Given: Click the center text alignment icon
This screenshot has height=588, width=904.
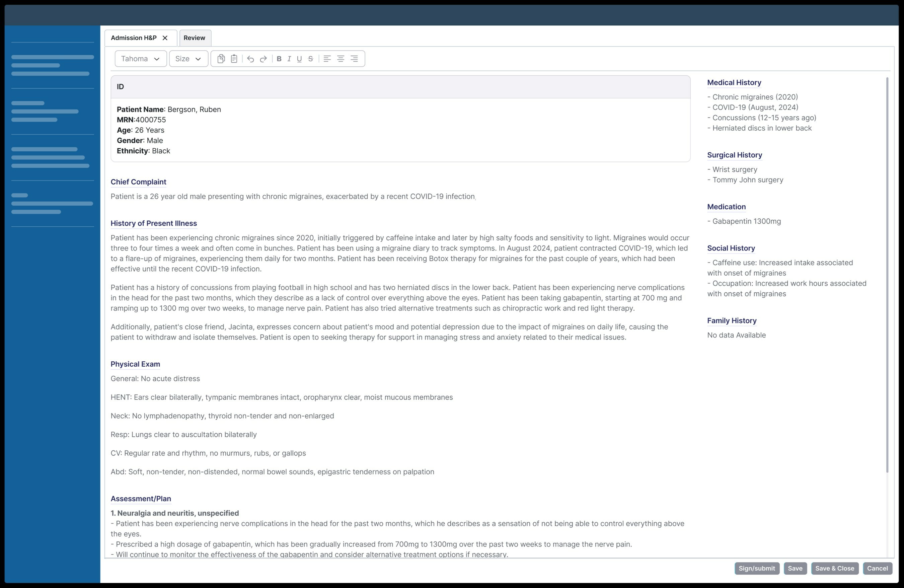Looking at the screenshot, I should 340,59.
